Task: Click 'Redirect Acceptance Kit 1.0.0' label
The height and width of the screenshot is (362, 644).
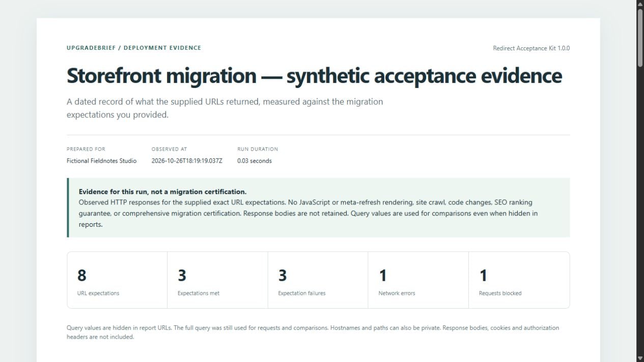Action: 531,48
